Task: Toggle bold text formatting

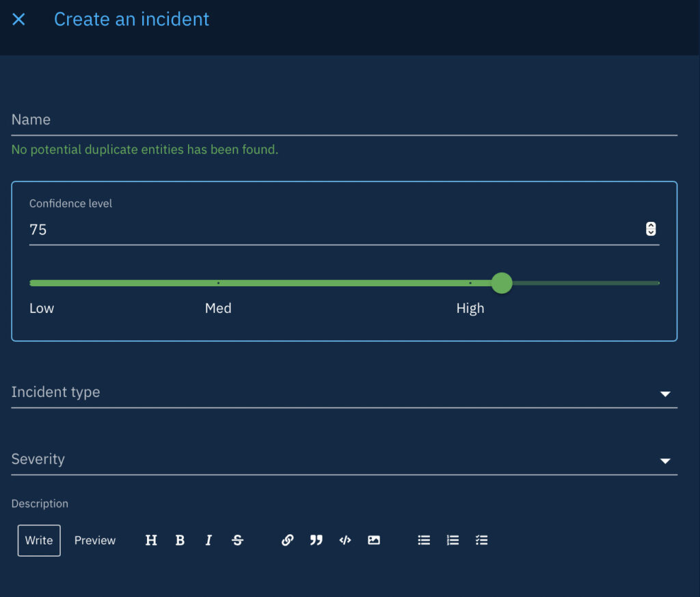Action: click(180, 540)
